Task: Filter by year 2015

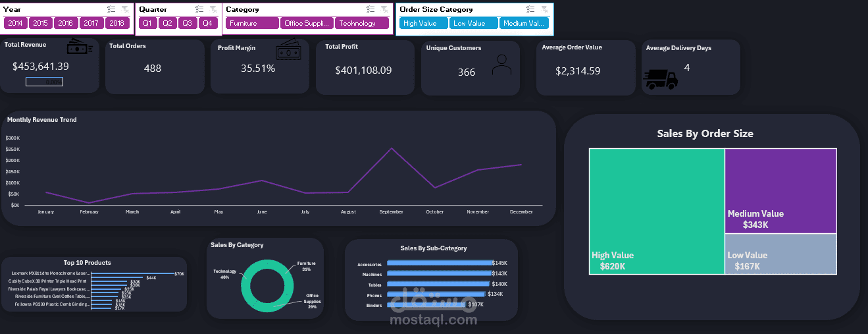Action: (41, 23)
